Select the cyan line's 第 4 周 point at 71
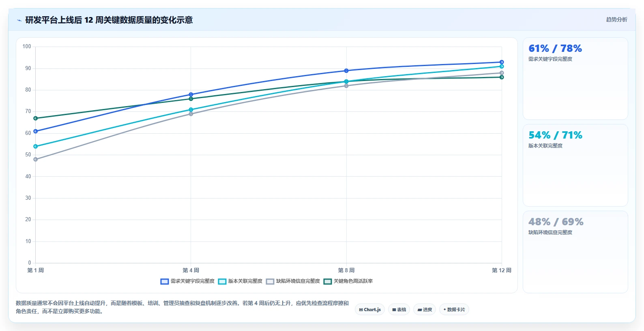The height and width of the screenshot is (331, 644). [191, 110]
